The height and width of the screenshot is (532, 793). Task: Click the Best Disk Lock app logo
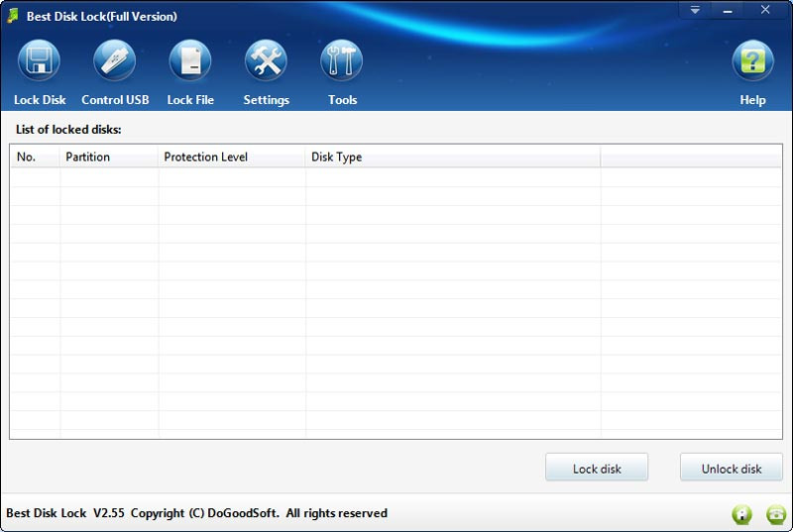(13, 16)
